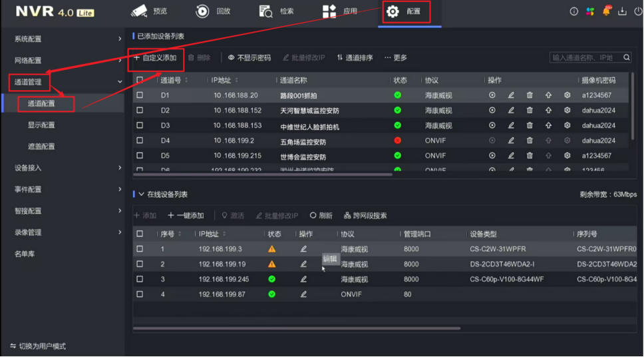
Task: Click the download icon in the top right
Action: coord(622,11)
